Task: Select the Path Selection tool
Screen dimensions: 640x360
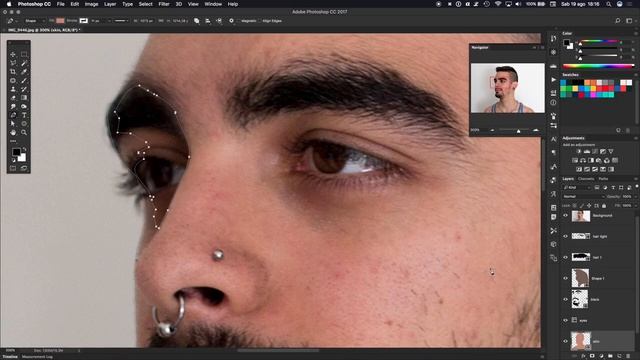Action: coord(13,124)
